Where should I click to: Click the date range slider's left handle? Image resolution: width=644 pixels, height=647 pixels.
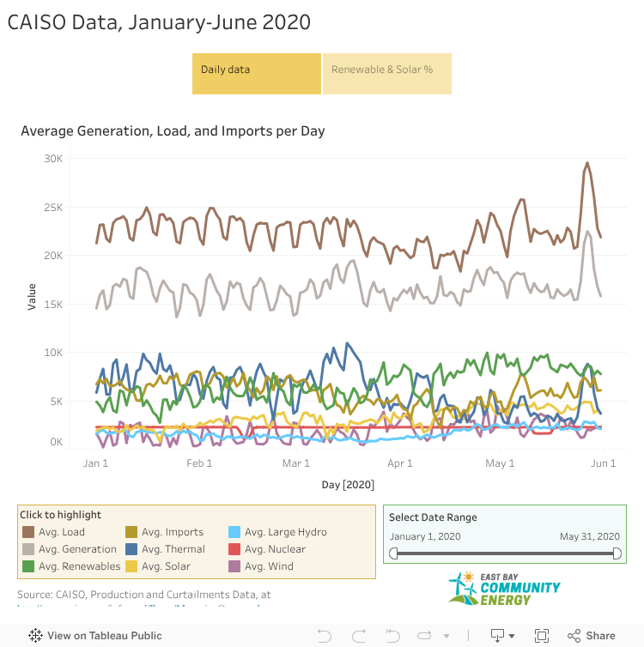393,553
